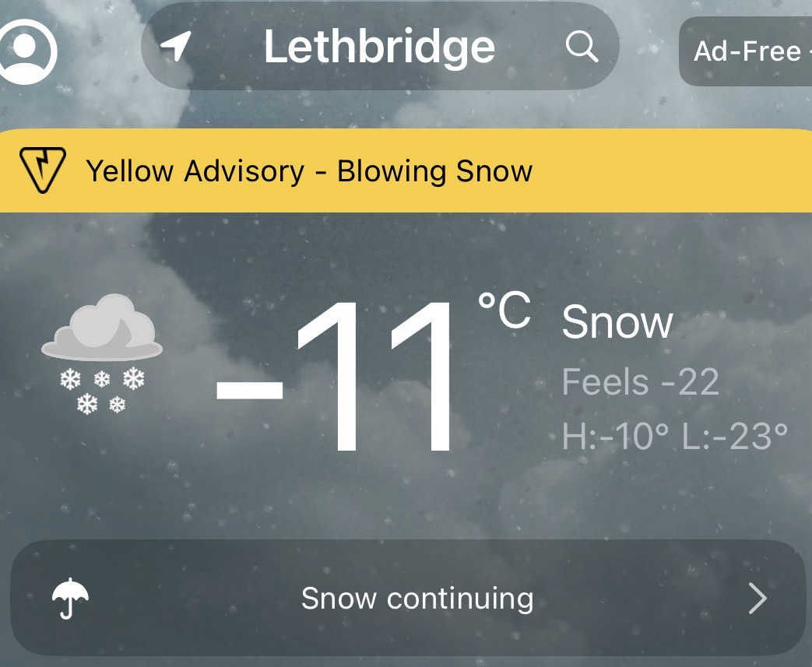The width and height of the screenshot is (812, 667).
Task: Tap the Snow condition label
Action: (x=617, y=322)
